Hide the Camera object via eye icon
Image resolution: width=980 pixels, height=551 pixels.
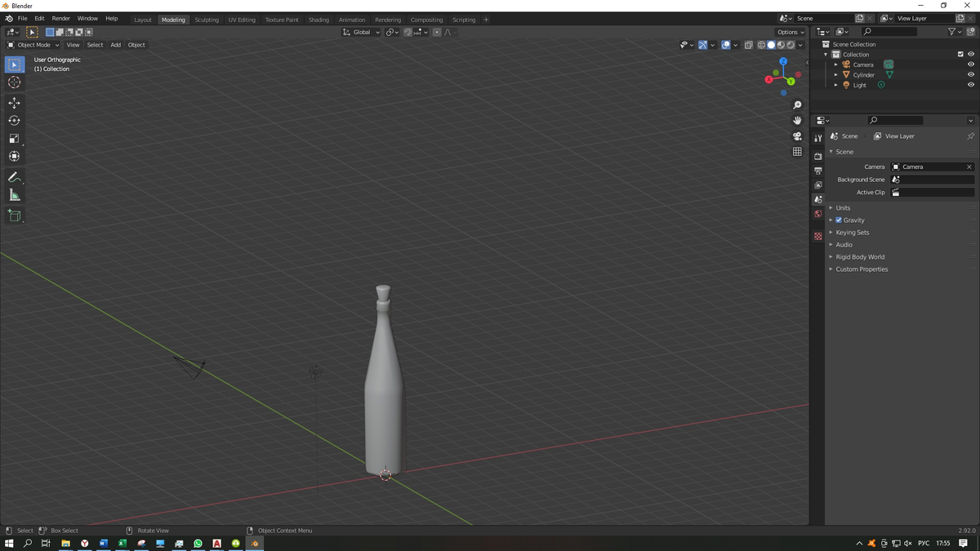pyautogui.click(x=971, y=64)
